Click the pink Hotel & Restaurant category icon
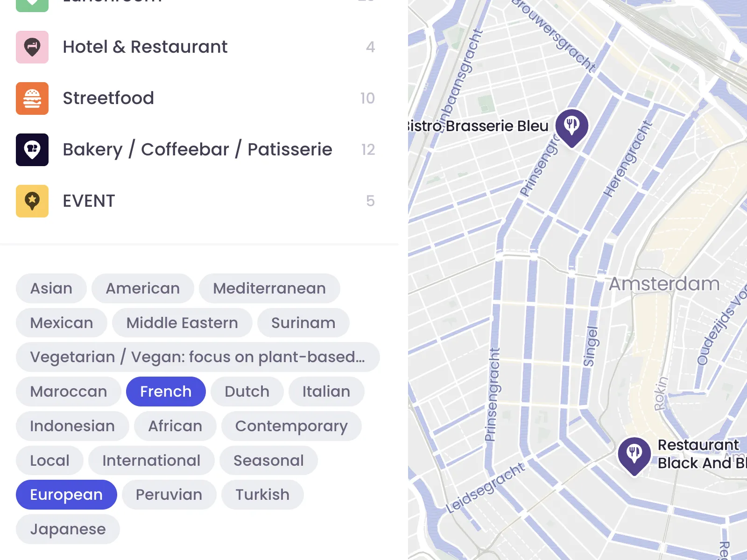 [x=32, y=47]
